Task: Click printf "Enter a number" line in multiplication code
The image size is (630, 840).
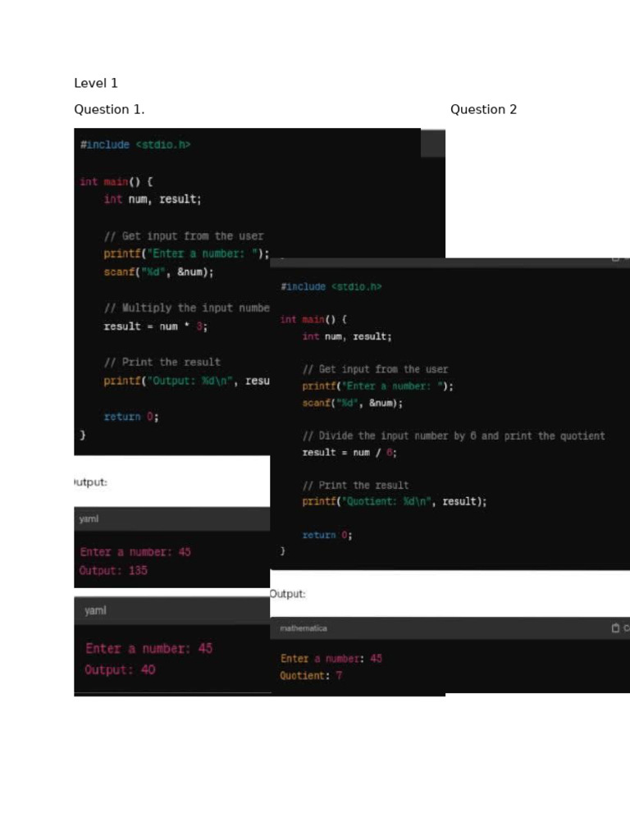Action: 186,254
